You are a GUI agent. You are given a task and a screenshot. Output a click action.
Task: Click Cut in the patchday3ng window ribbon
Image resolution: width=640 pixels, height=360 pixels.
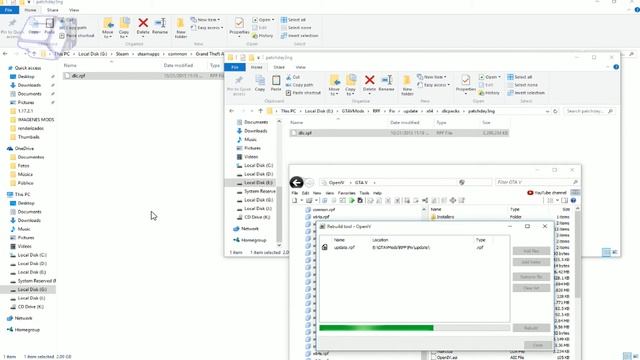click(x=293, y=77)
